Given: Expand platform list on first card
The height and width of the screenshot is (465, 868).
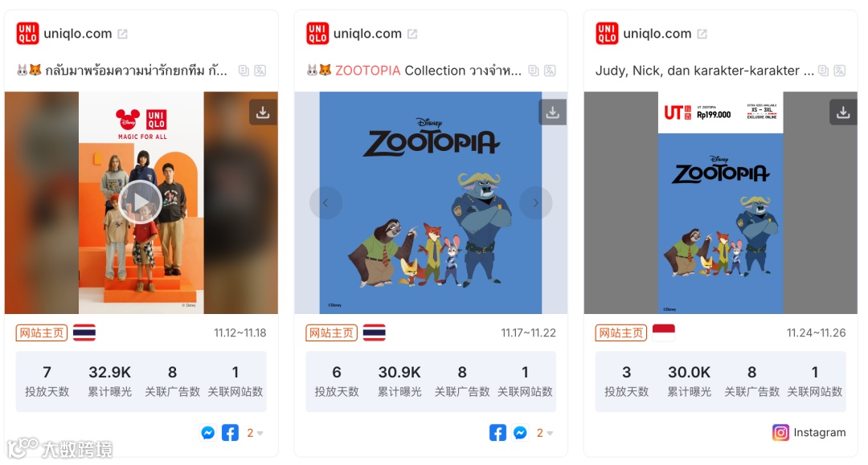Looking at the screenshot, I should pos(256,433).
